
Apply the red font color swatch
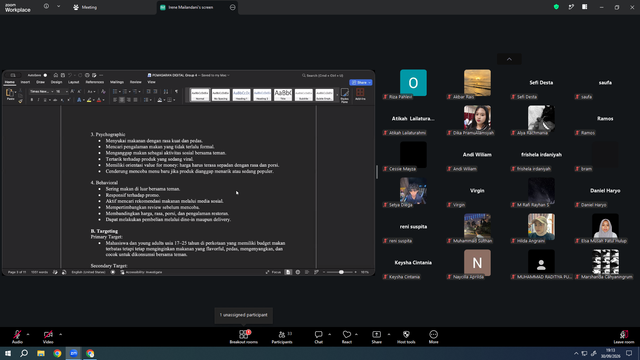[x=99, y=100]
